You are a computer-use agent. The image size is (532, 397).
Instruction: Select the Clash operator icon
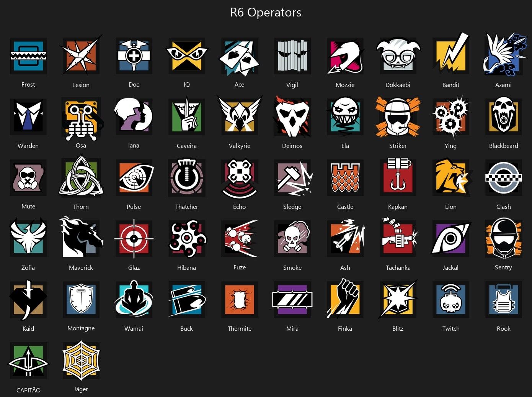[504, 178]
